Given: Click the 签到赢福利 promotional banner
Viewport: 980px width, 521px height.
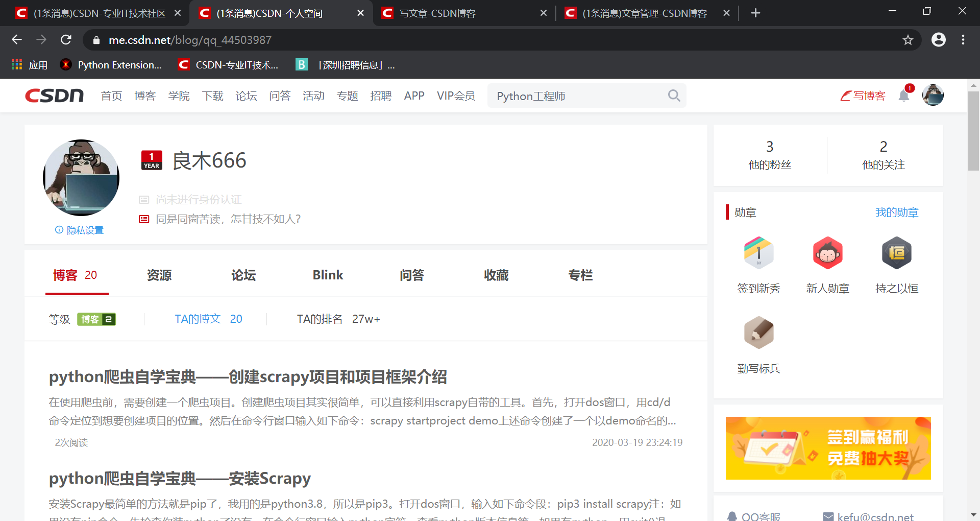Looking at the screenshot, I should pos(828,448).
